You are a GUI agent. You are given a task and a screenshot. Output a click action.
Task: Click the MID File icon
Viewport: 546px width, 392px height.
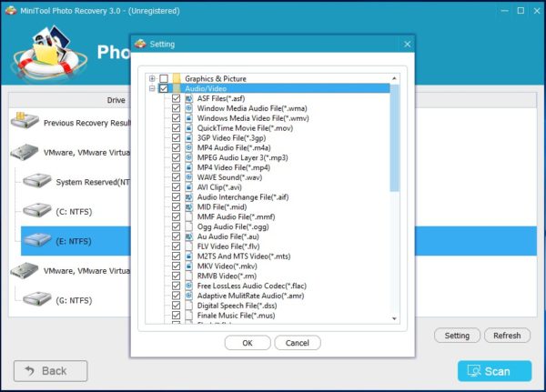(188, 207)
